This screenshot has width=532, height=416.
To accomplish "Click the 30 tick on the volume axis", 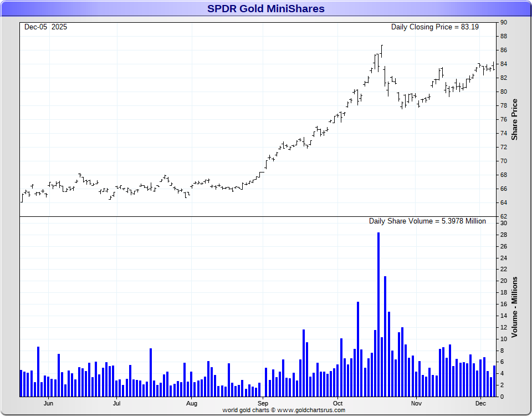I will pyautogui.click(x=504, y=224).
